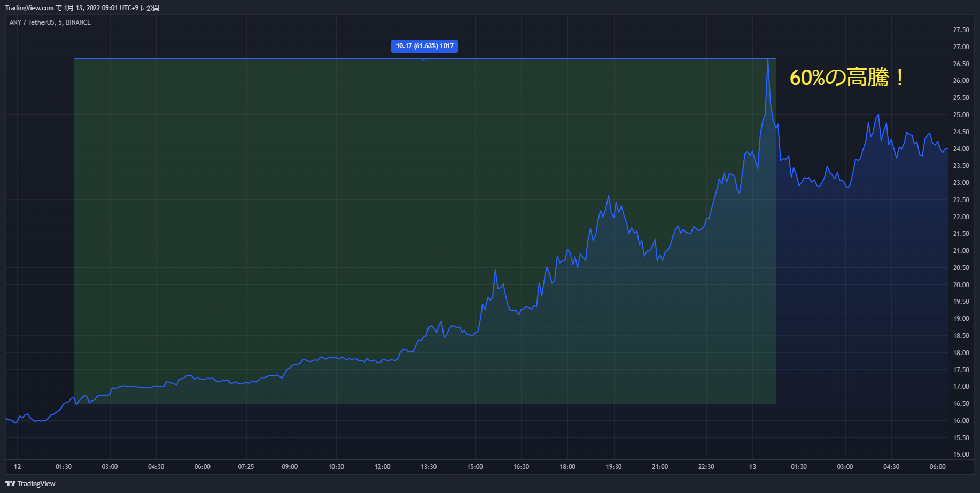Screen dimensions: 980x493
Task: Click the 15.50 price axis label
Action: tap(961, 438)
